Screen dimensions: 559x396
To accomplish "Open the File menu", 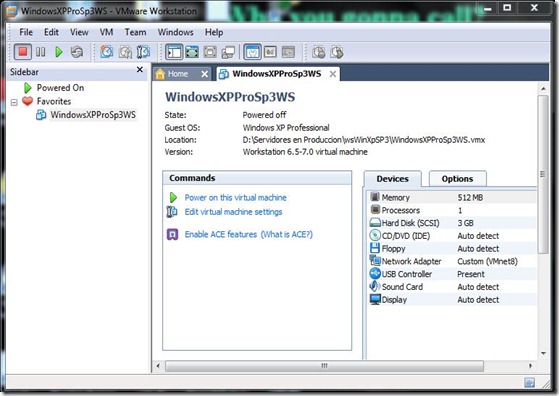I will (x=26, y=32).
